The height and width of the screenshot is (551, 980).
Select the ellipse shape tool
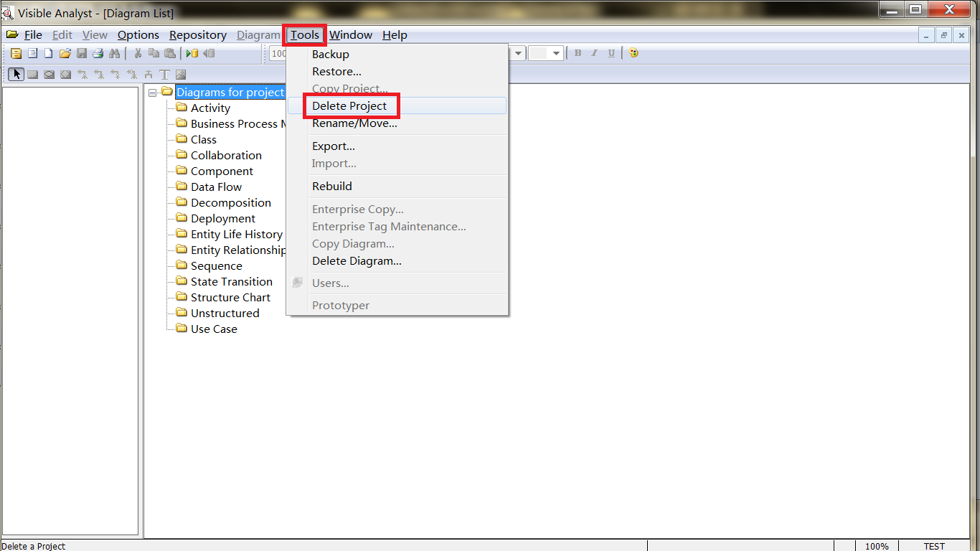[x=49, y=74]
